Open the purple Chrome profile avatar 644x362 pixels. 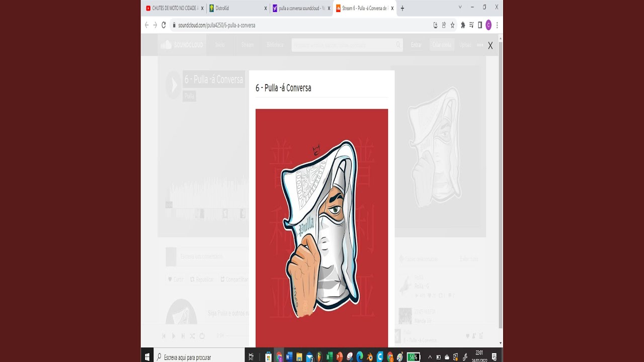[489, 25]
